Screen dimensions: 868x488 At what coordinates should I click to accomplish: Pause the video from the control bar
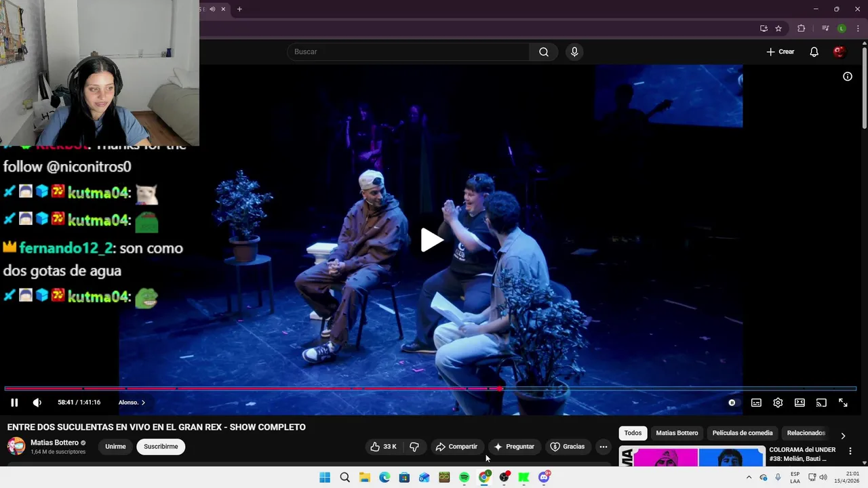14,403
